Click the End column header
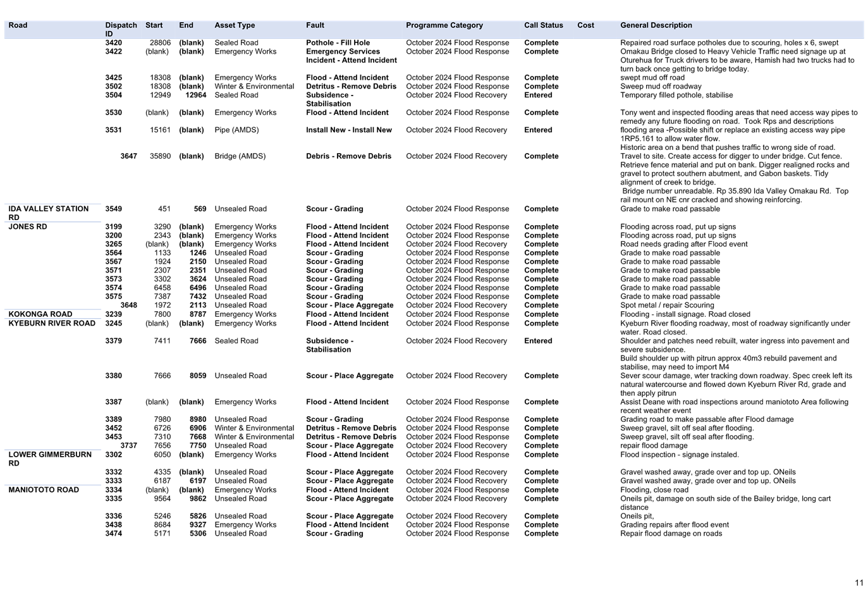 (185, 25)
